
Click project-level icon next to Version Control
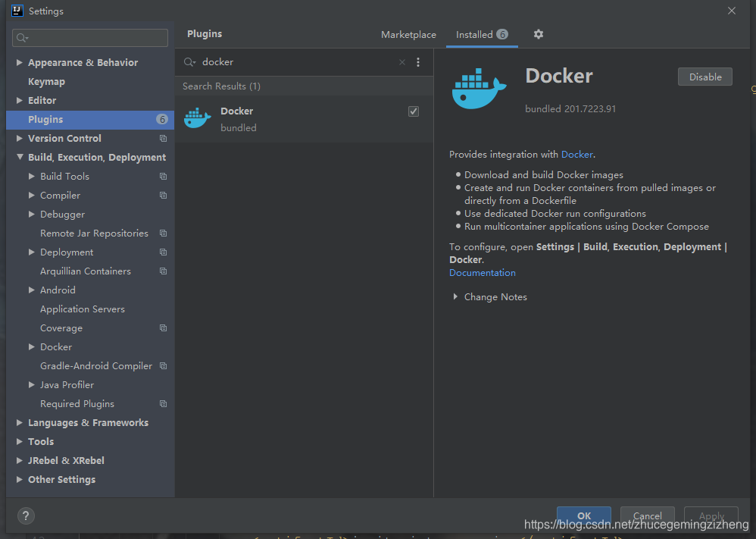coord(164,139)
